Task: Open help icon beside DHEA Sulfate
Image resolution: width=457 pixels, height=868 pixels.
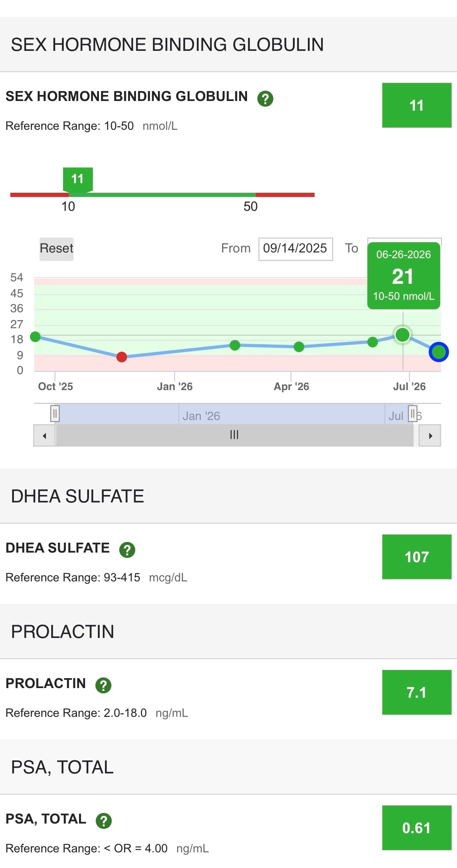Action: pos(127,550)
